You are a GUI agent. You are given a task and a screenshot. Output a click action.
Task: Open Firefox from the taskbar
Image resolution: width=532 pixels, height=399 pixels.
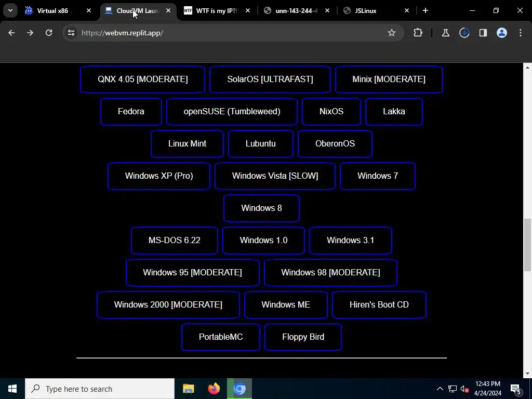[x=214, y=389]
